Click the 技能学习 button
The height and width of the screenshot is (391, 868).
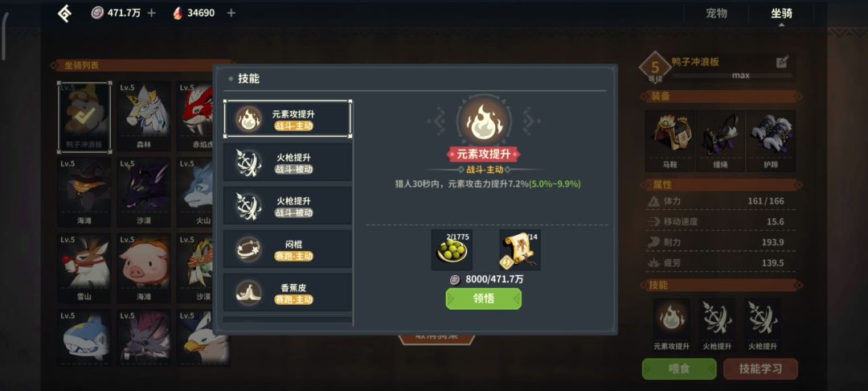(760, 368)
